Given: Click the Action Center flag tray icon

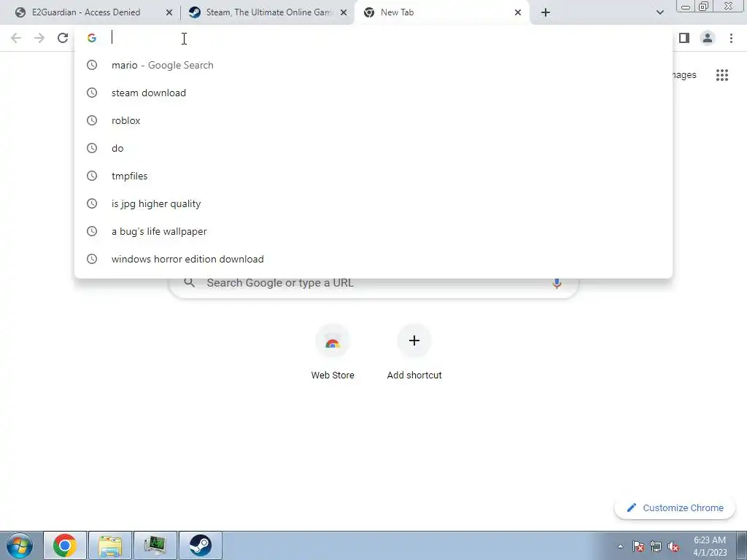Looking at the screenshot, I should tap(638, 546).
